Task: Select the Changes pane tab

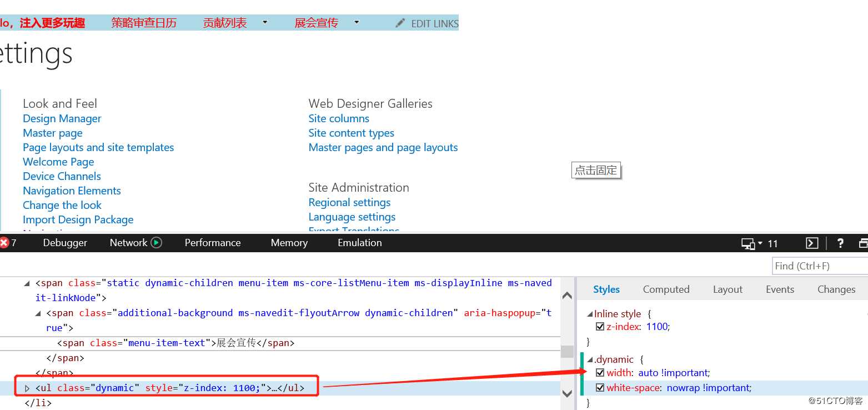Action: 836,289
